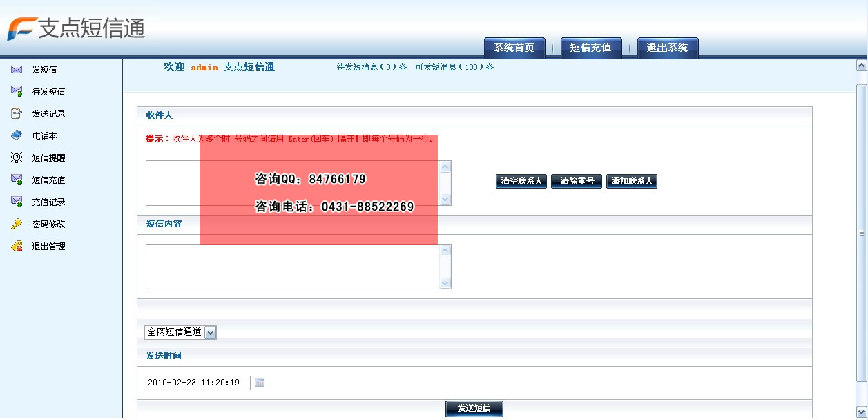This screenshot has width=868, height=420.
Task: Select the 退出管理 exit icon
Action: click(x=16, y=246)
